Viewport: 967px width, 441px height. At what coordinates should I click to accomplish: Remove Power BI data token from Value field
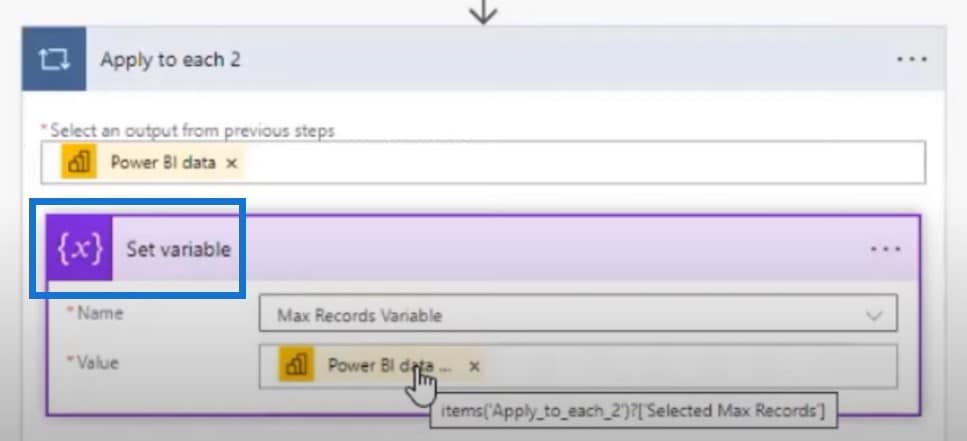[x=474, y=366]
